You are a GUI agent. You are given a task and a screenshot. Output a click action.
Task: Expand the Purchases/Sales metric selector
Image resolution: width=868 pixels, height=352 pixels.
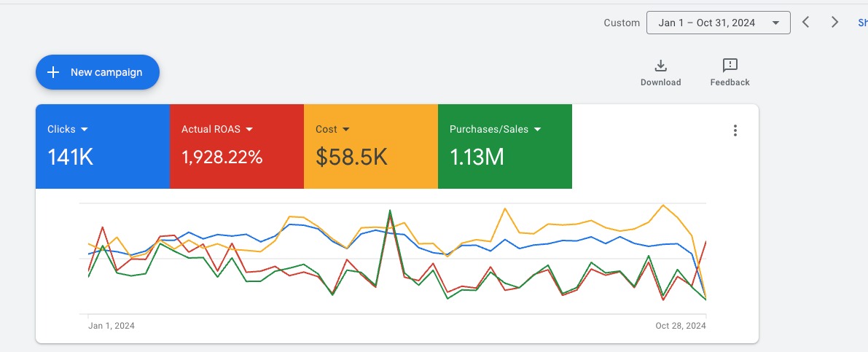(x=538, y=129)
